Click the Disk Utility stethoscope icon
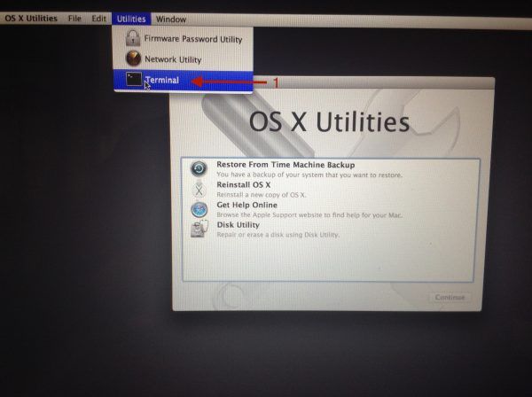 click(199, 229)
